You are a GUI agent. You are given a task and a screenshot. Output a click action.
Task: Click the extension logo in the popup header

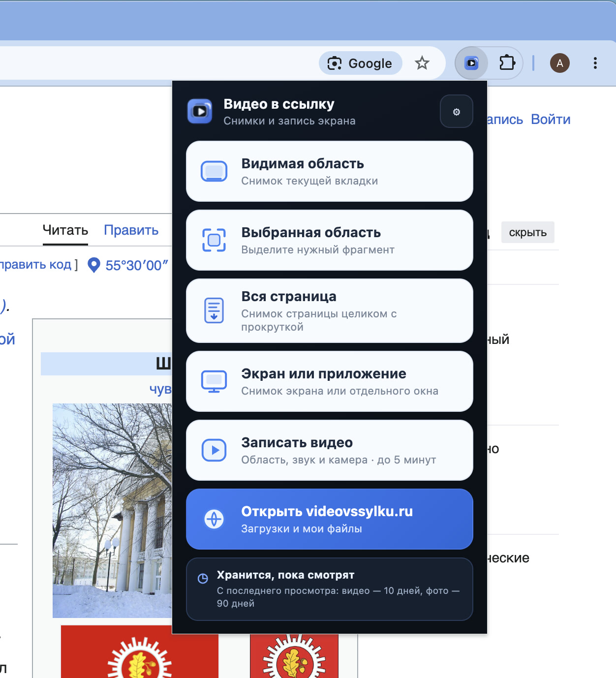point(200,111)
